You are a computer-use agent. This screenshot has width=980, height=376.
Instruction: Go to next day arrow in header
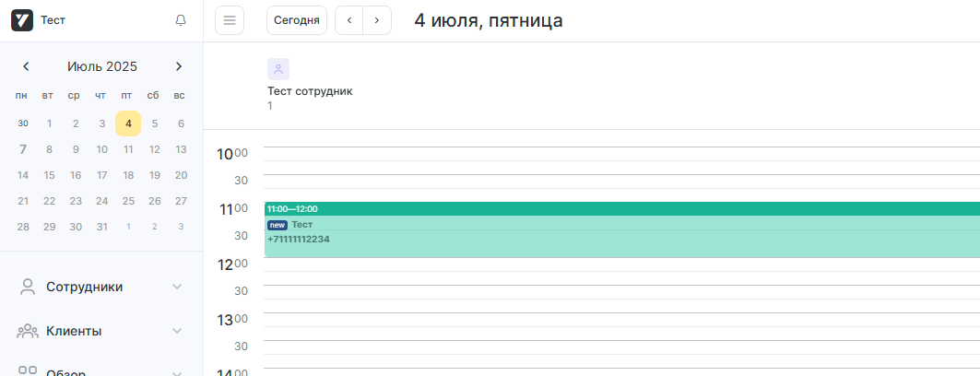pyautogui.click(x=377, y=20)
